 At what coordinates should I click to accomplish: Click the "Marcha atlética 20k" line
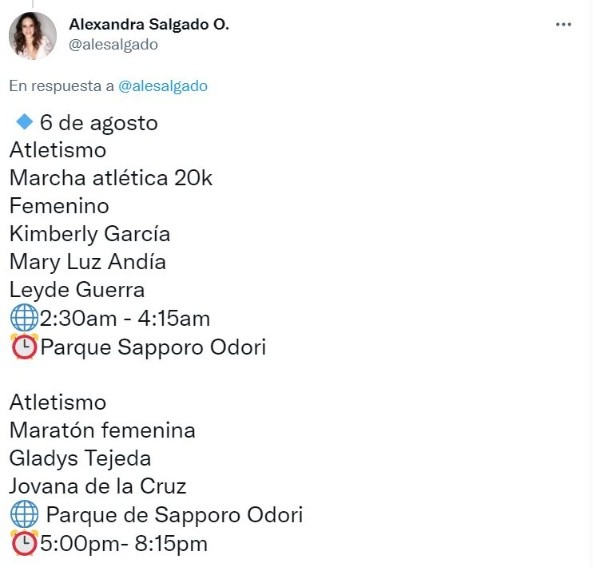111,178
